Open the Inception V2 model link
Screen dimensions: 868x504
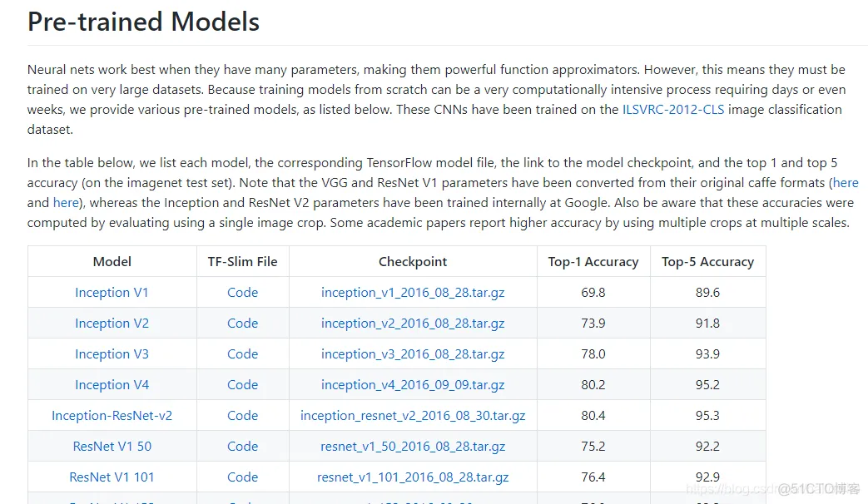tap(112, 323)
